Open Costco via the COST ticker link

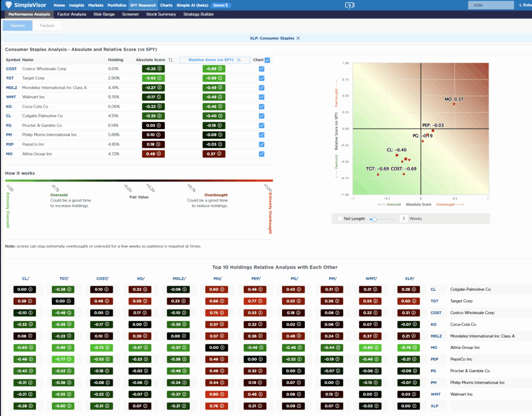point(12,69)
